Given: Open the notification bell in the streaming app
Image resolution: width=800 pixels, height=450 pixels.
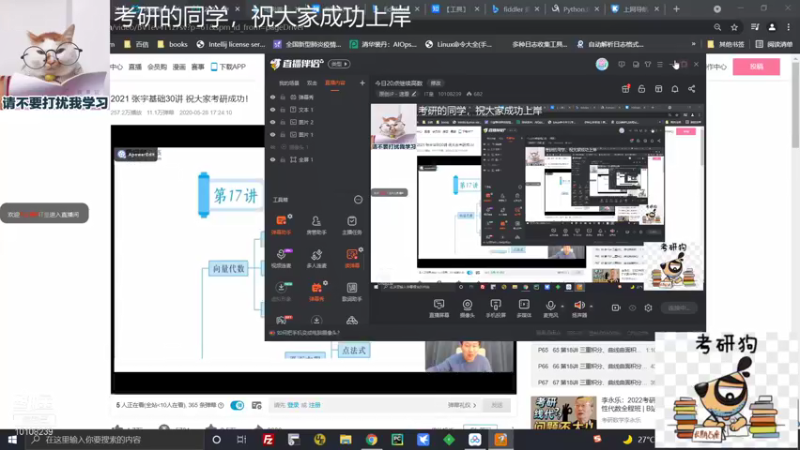Looking at the screenshot, I should pyautogui.click(x=674, y=89).
